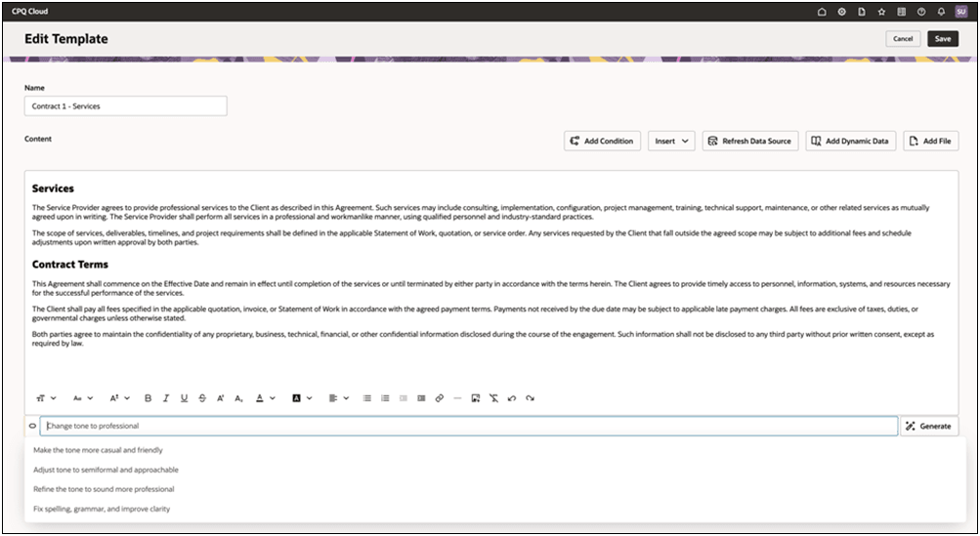The width and height of the screenshot is (980, 536).
Task: Insert a bulleted list
Action: 366,398
